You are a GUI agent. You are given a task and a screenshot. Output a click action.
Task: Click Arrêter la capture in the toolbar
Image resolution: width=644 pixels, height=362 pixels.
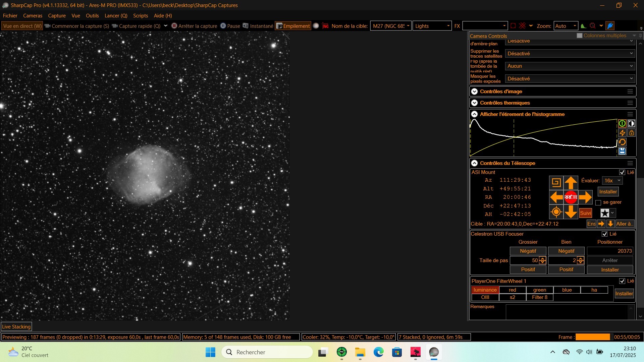point(194,26)
